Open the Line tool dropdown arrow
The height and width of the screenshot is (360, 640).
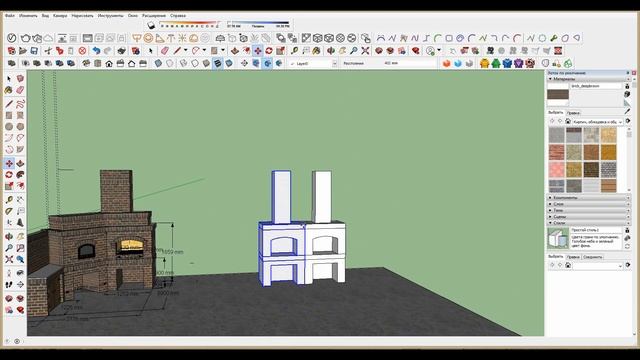185,51
